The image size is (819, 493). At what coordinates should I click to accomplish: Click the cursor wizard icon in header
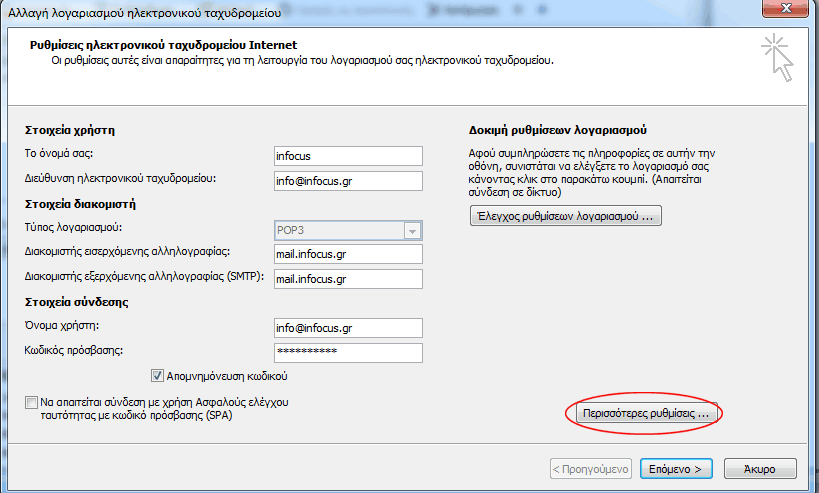coord(778,58)
